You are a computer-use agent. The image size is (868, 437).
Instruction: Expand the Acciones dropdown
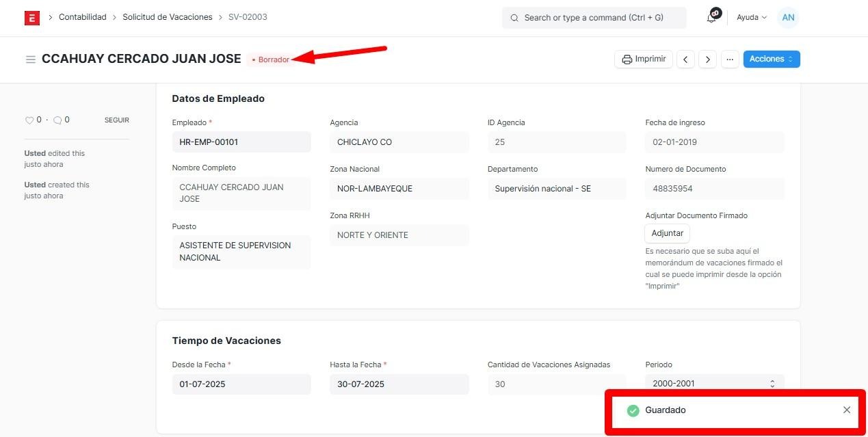pos(771,59)
